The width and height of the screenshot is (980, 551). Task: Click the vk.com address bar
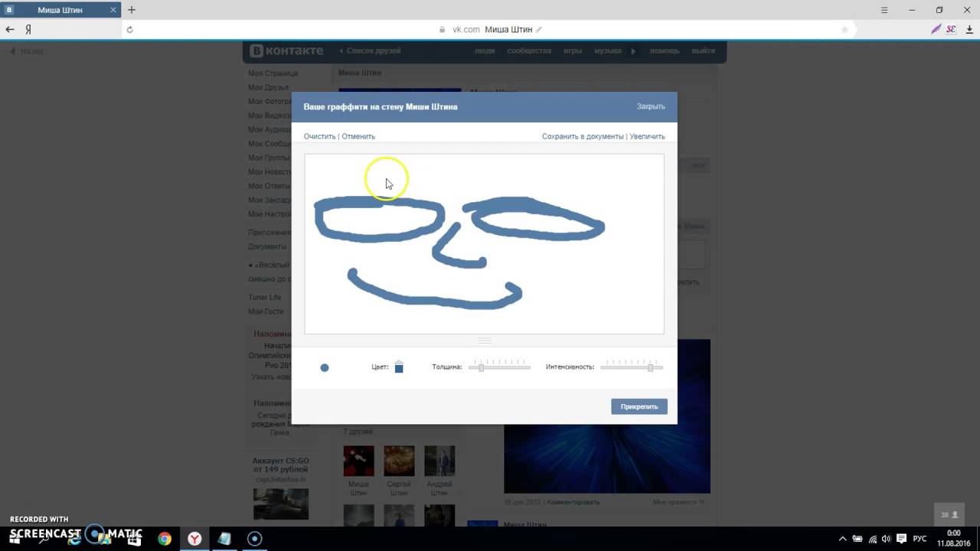pos(490,29)
